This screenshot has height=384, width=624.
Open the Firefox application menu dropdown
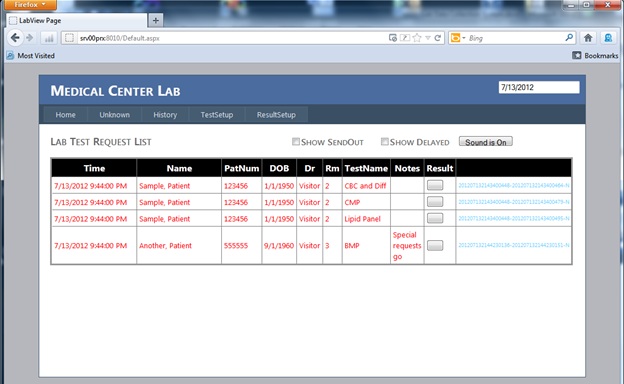(30, 5)
